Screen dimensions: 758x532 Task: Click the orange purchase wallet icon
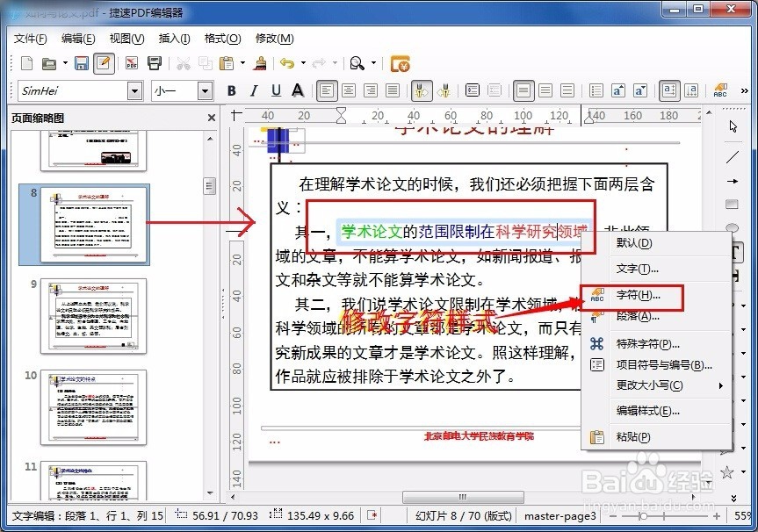coord(400,63)
